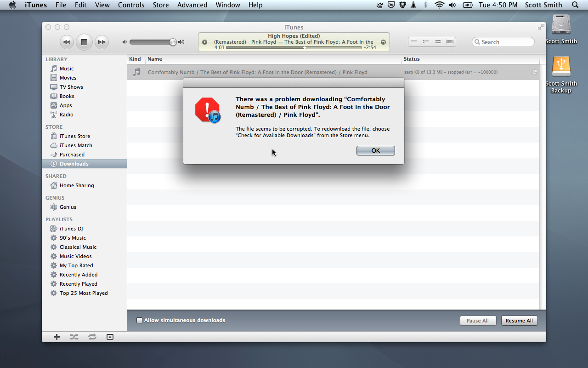The image size is (588, 368).
Task: Select the Comfortably Numb download row
Action: [334, 72]
